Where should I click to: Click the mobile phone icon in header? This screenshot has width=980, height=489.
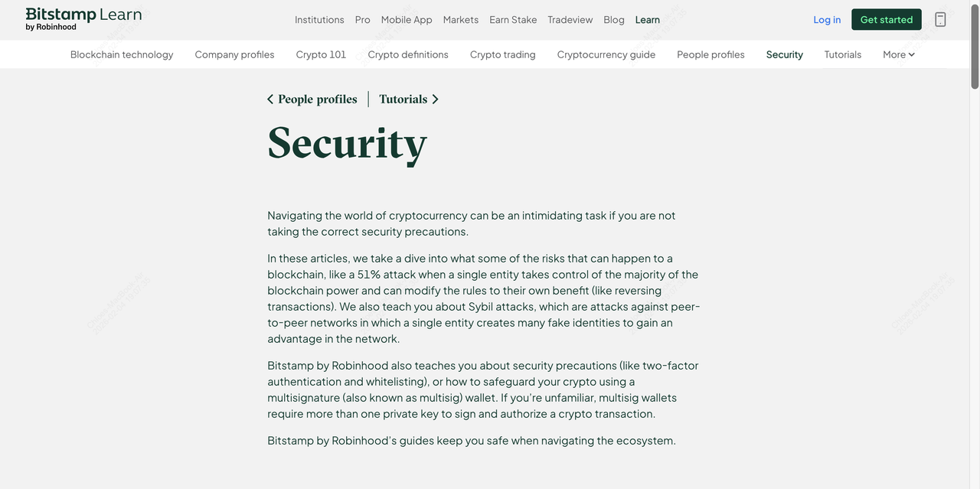[940, 20]
